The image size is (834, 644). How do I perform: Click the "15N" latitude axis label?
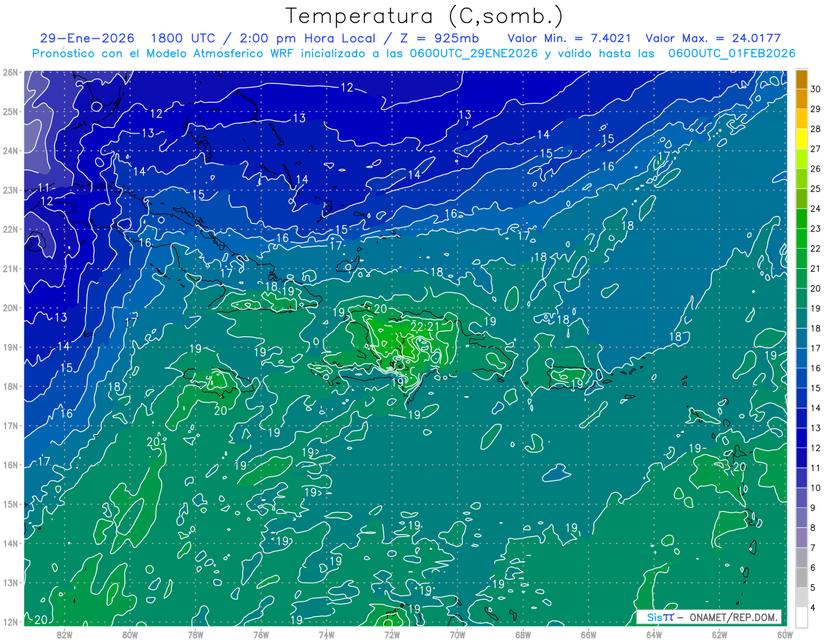pyautogui.click(x=10, y=504)
